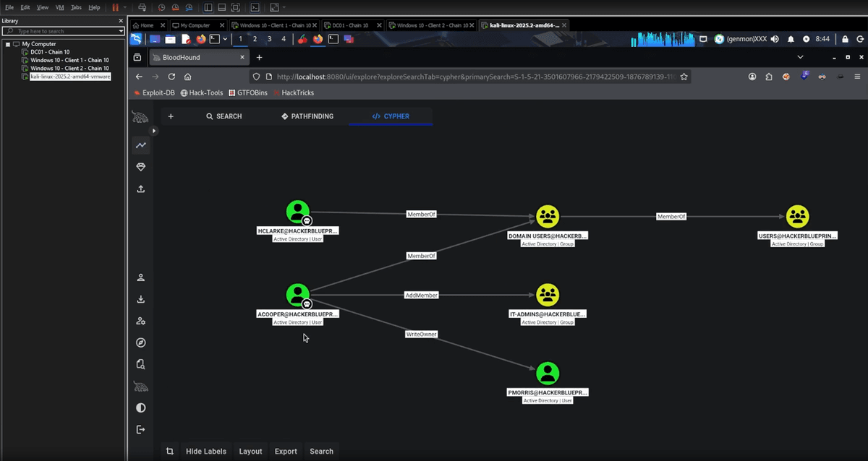Click the WriteOwner edge label

[x=421, y=334]
